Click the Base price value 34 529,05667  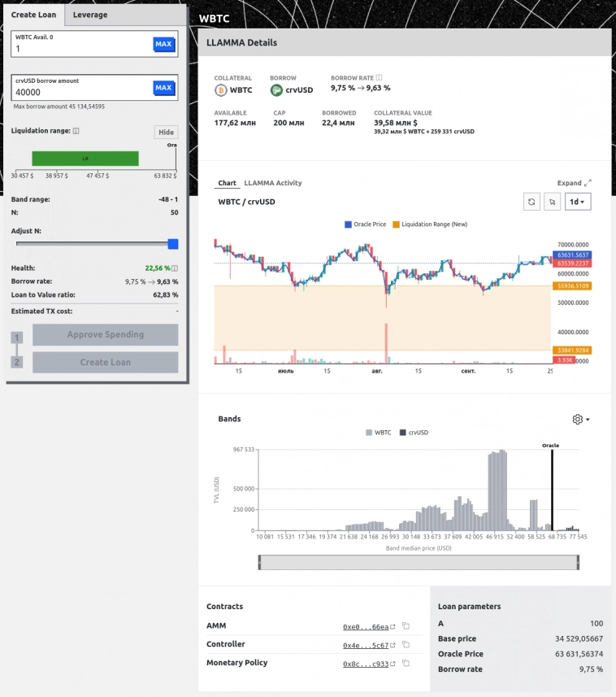pyautogui.click(x=579, y=638)
